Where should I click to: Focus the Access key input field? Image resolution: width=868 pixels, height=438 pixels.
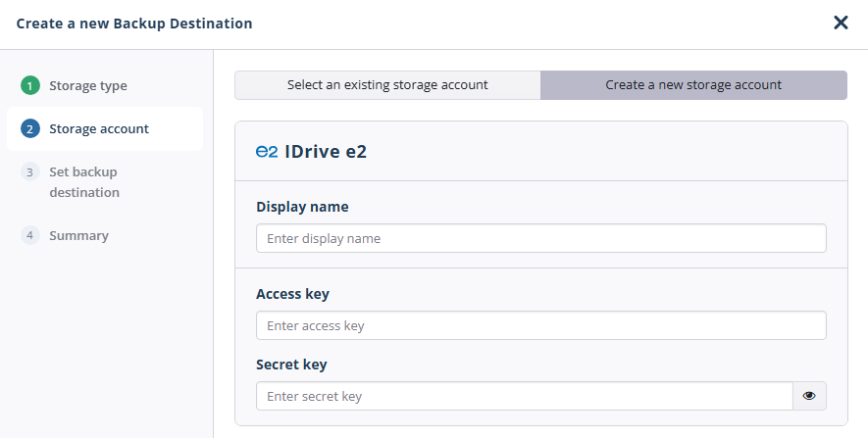tap(540, 325)
